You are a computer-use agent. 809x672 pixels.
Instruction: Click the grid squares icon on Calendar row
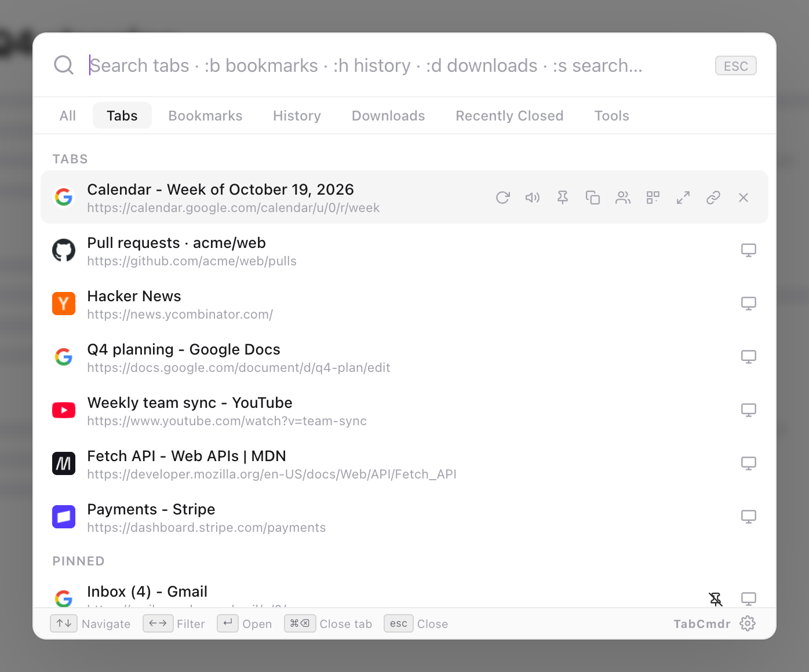[653, 198]
